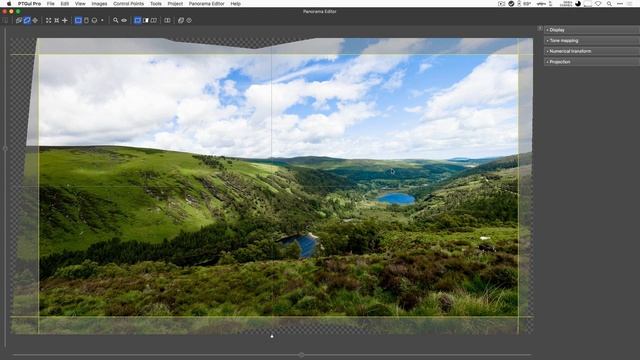This screenshot has width=640, height=360.
Task: Select the overlapping outlines view icon
Action: (x=154, y=20)
